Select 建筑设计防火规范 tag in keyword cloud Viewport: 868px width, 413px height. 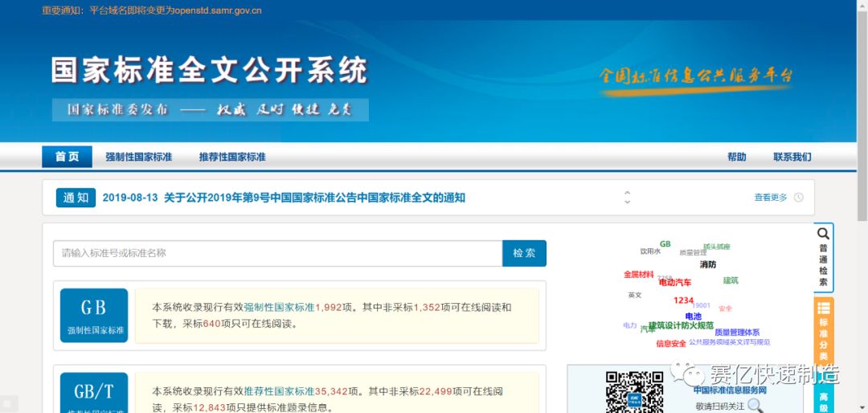pyautogui.click(x=682, y=325)
